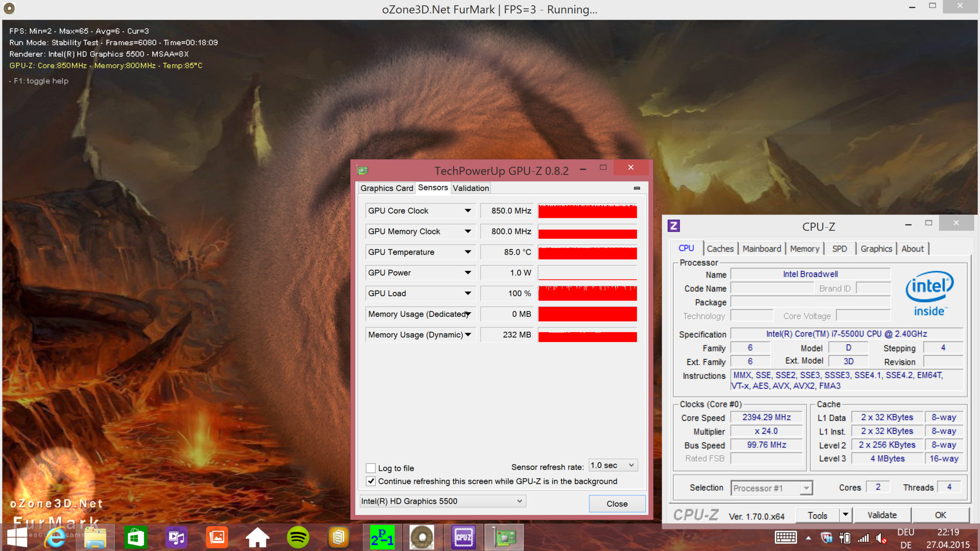980x551 pixels.
Task: Switch to the Graphics Card tab
Action: [386, 188]
